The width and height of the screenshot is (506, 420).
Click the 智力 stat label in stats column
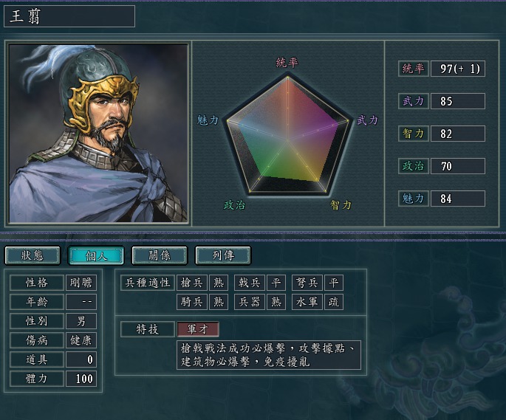point(414,134)
